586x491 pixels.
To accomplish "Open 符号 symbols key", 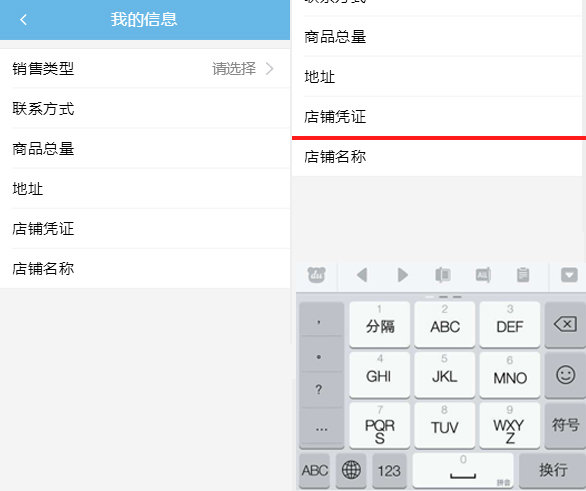I will (x=565, y=425).
